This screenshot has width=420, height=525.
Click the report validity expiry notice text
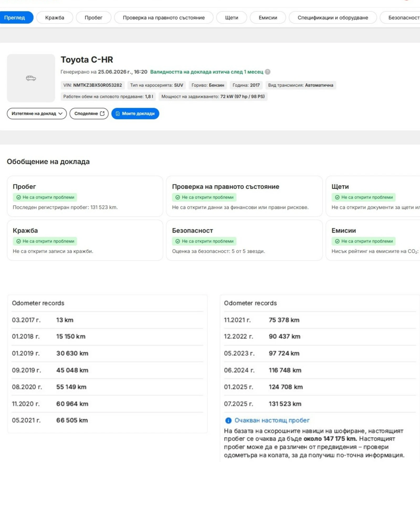click(207, 72)
